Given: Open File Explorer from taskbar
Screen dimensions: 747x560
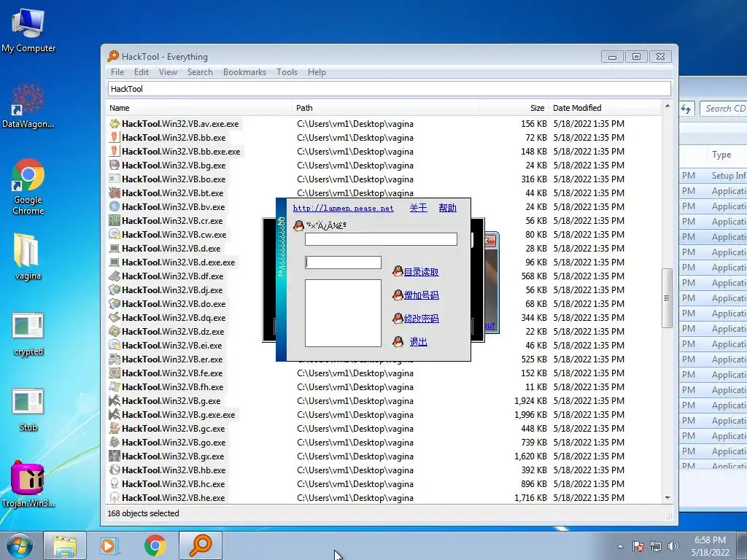Looking at the screenshot, I should coord(65,545).
